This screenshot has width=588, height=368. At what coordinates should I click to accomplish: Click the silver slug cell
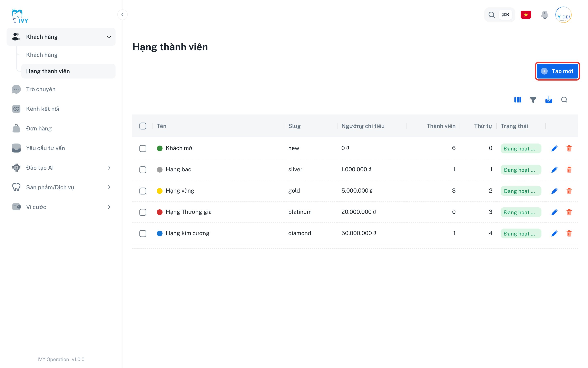click(x=295, y=169)
